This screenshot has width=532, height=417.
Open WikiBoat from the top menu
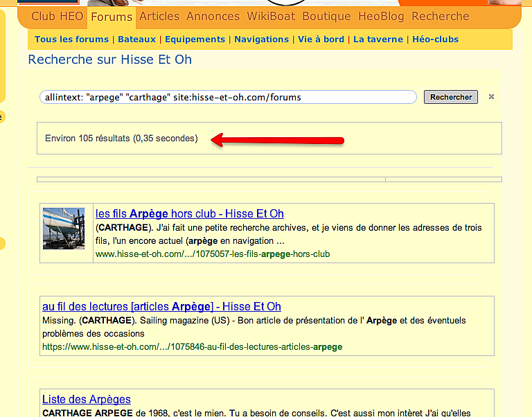(271, 17)
